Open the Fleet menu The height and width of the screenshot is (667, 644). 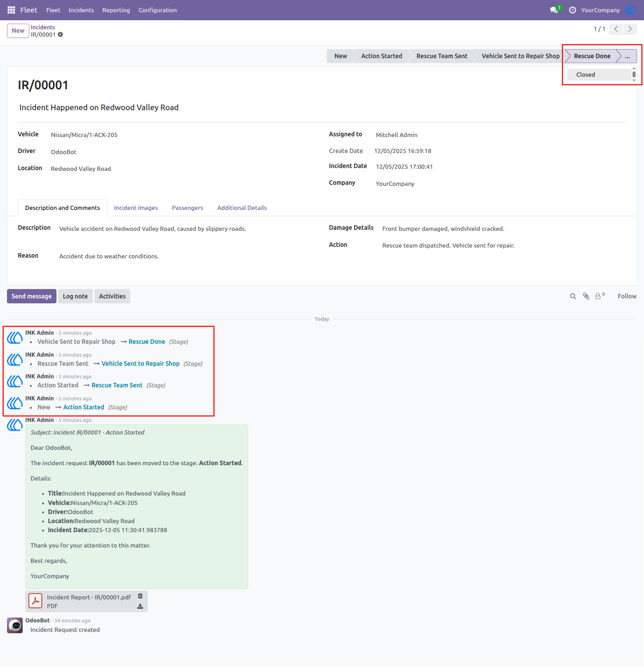(x=53, y=10)
